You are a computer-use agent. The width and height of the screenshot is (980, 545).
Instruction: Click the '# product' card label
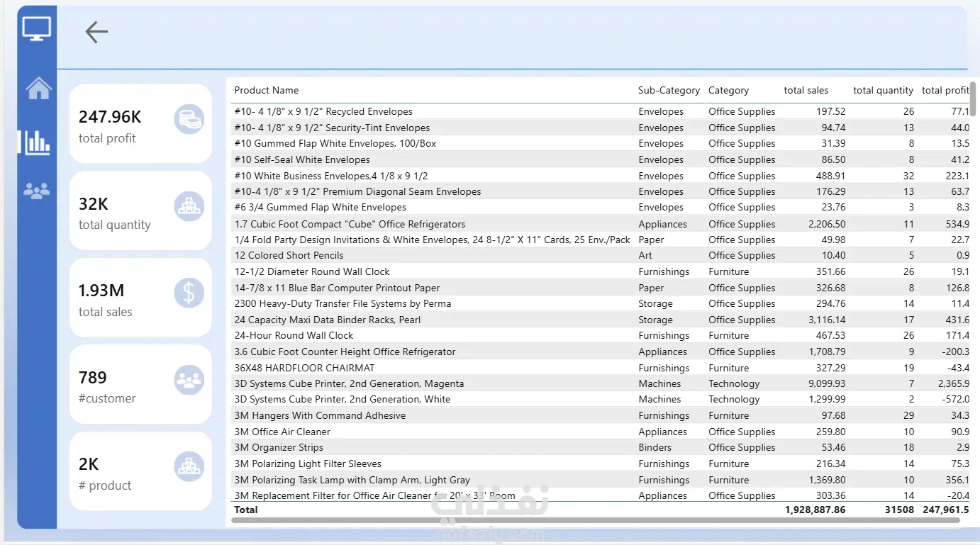(105, 485)
